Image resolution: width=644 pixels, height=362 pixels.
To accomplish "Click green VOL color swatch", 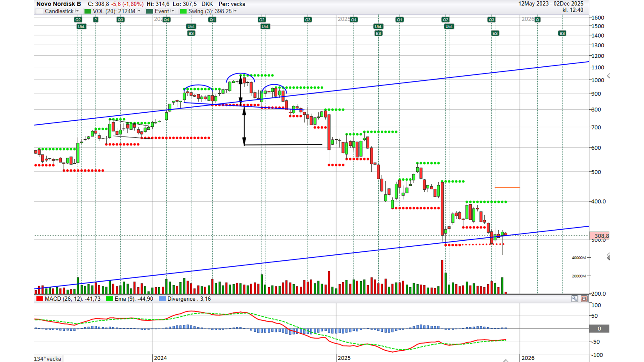I will coord(88,11).
